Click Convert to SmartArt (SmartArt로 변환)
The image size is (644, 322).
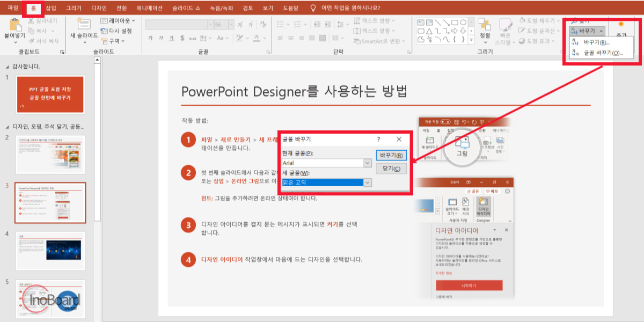(378, 41)
